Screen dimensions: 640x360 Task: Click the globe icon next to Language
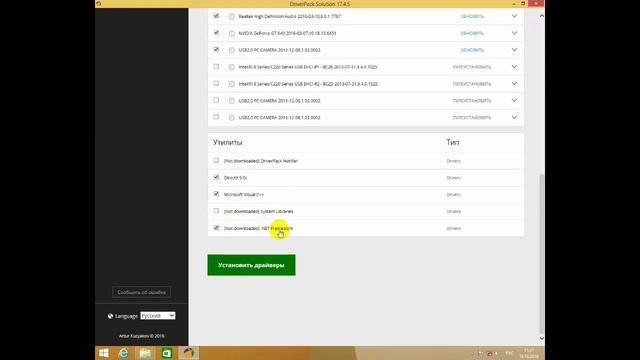click(x=110, y=316)
